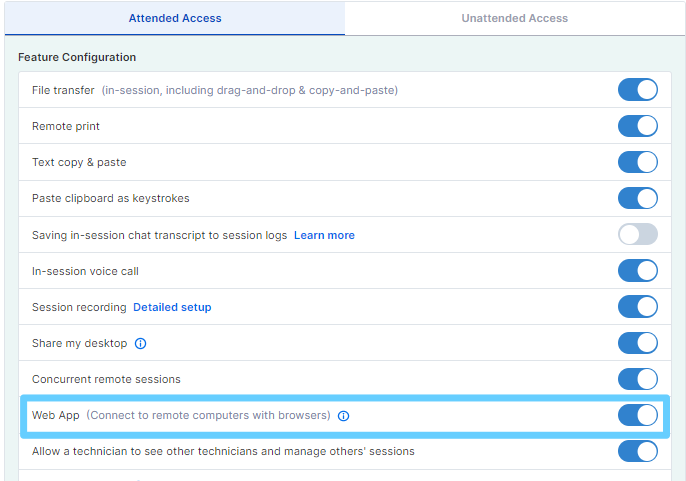Click the File transfer row label
The height and width of the screenshot is (481, 686).
coord(63,90)
